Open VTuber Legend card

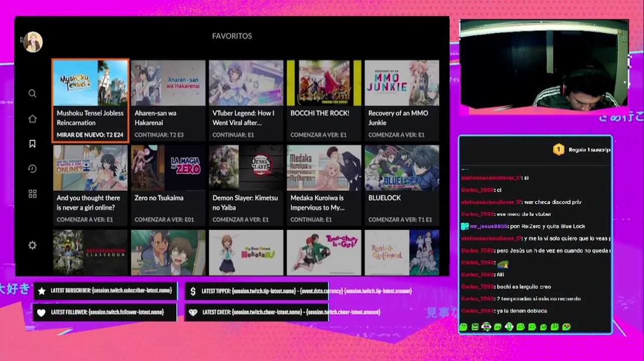[x=246, y=100]
